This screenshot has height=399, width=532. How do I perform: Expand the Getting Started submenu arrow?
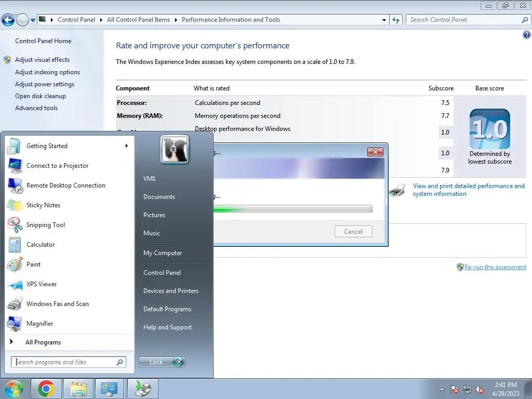(x=127, y=146)
